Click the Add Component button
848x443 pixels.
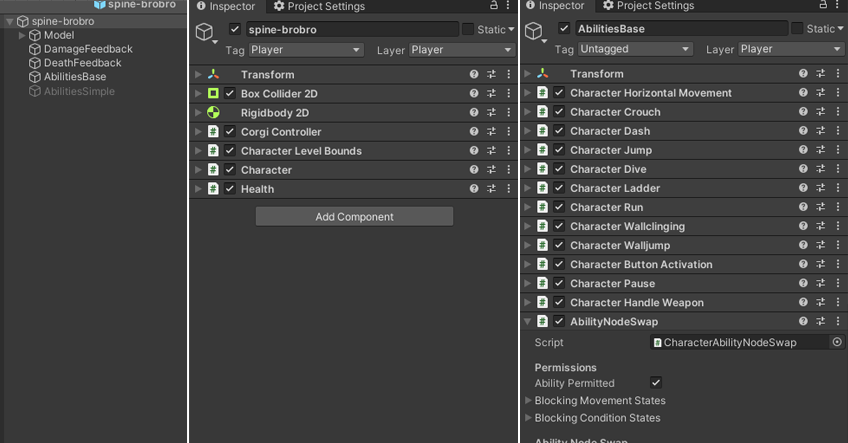354,217
